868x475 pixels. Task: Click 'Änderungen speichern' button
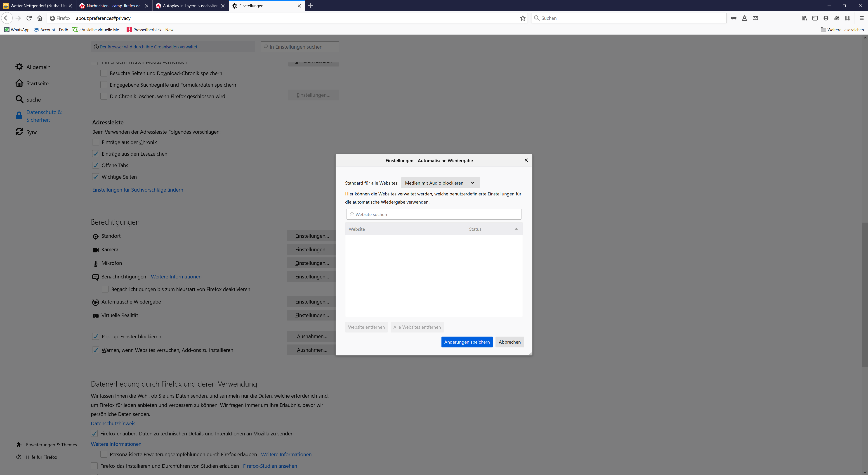(x=467, y=342)
